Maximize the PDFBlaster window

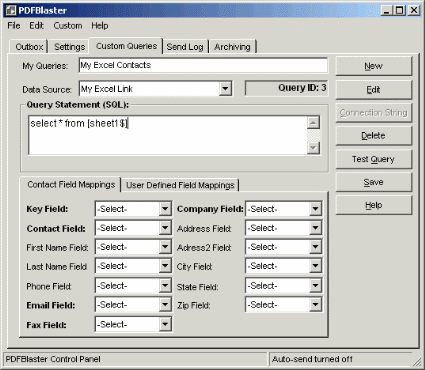coord(399,11)
